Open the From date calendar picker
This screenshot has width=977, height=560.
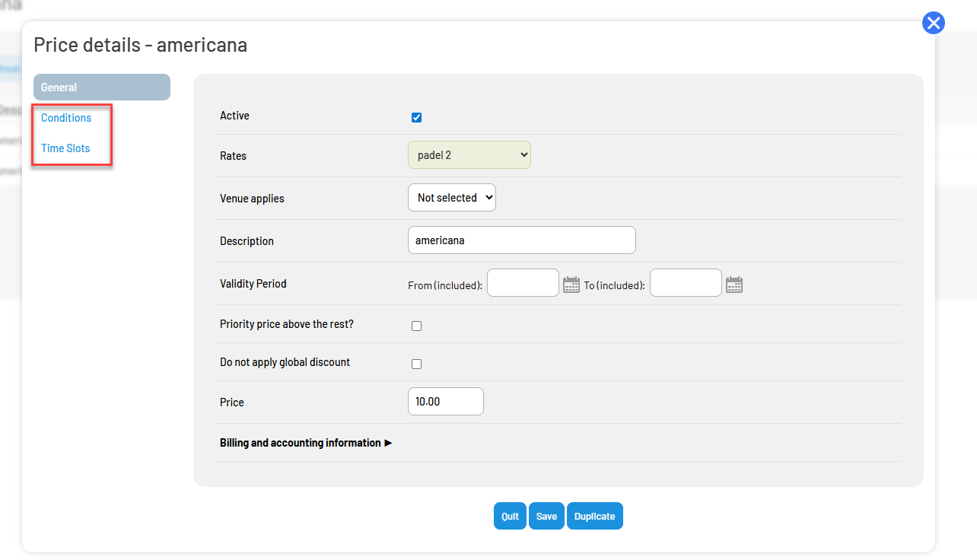tap(571, 285)
